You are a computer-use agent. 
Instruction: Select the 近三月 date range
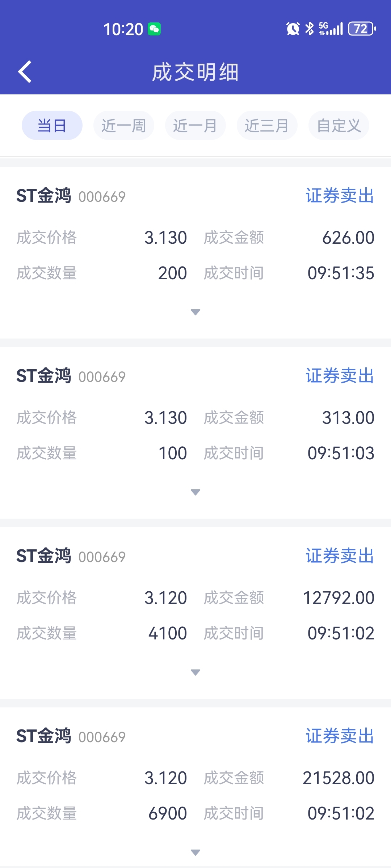[x=267, y=125]
